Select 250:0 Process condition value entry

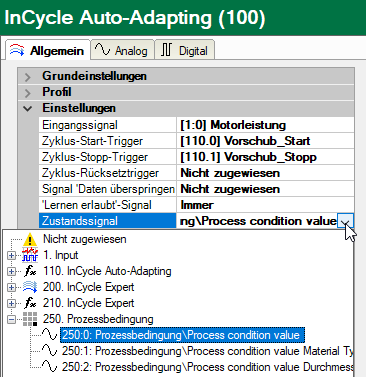[182, 335]
